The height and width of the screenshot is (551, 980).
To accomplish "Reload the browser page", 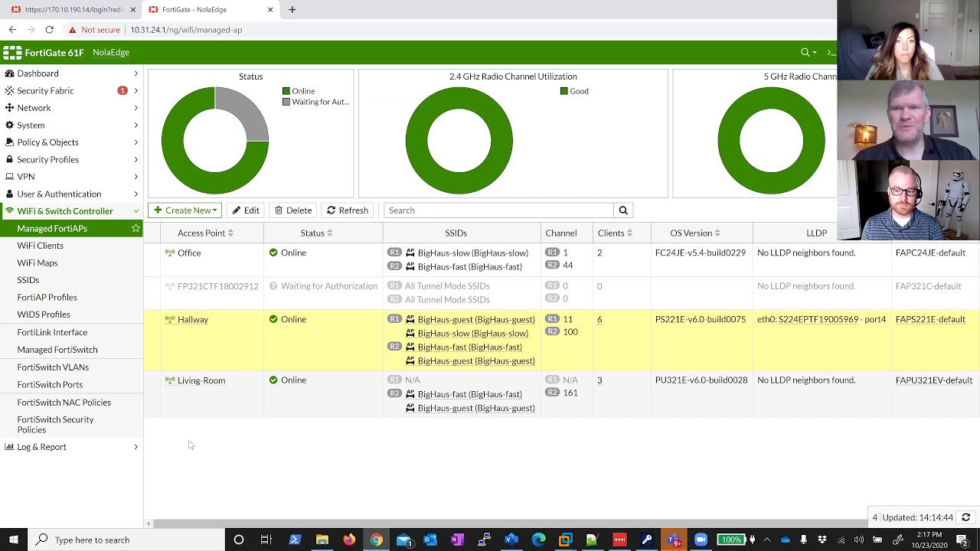I will (49, 30).
